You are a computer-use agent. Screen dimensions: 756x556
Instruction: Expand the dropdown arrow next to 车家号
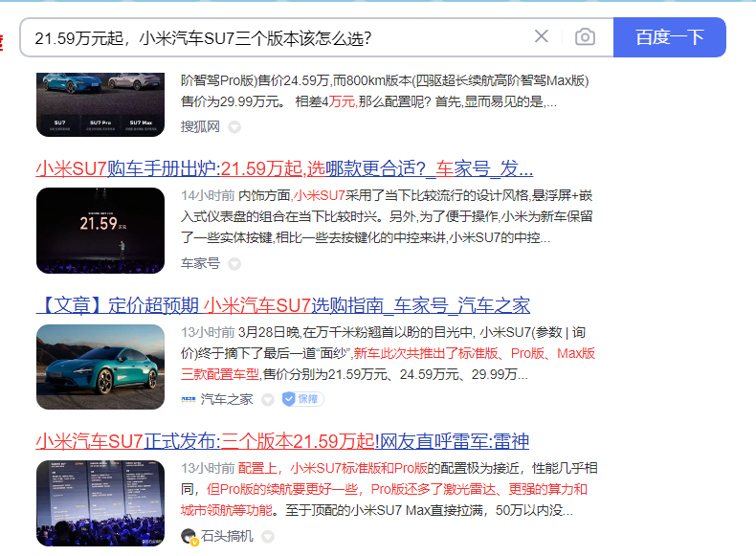click(x=234, y=264)
